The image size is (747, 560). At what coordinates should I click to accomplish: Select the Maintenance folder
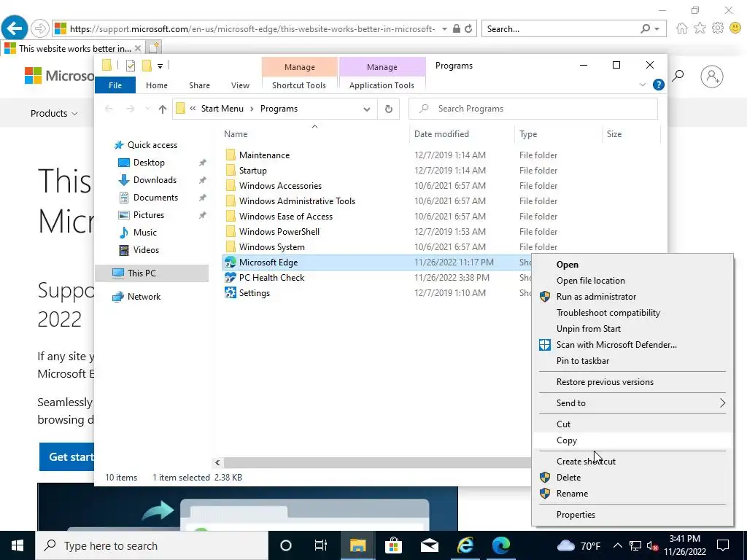click(x=264, y=155)
